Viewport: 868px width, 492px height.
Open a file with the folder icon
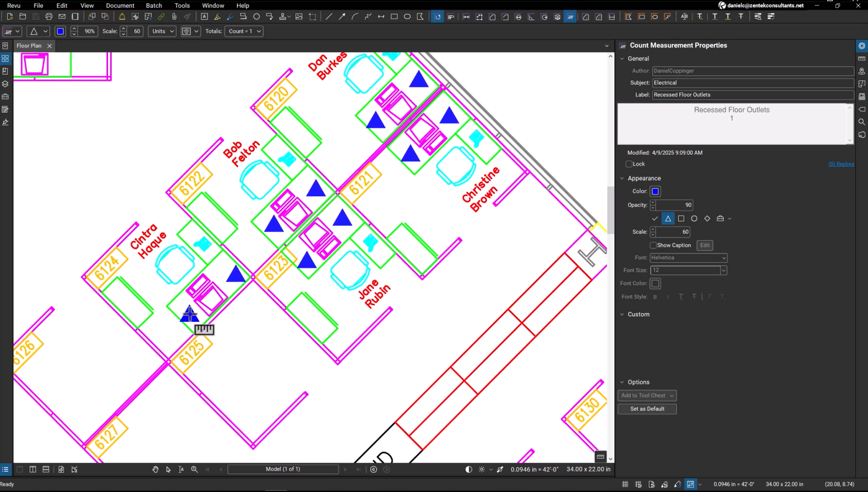pyautogui.click(x=23, y=17)
